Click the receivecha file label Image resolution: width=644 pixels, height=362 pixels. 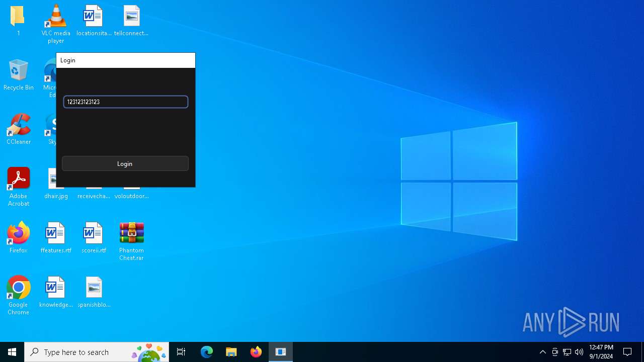tap(94, 196)
